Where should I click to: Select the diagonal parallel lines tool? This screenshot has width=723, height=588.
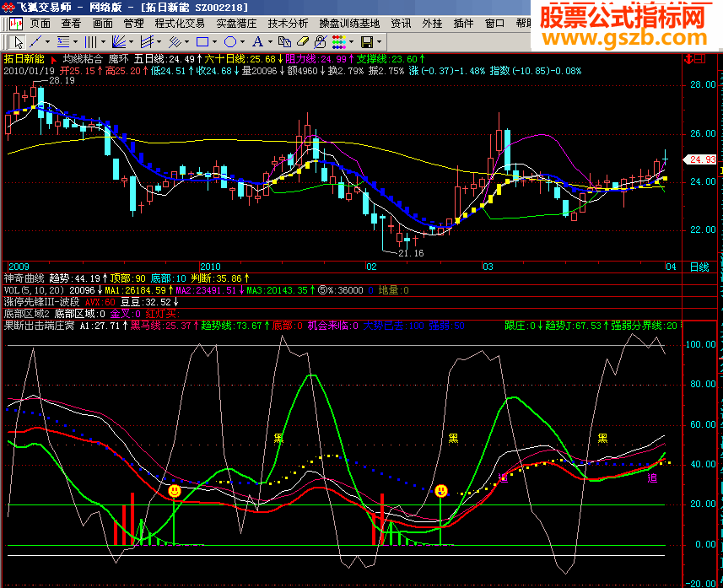point(175,42)
